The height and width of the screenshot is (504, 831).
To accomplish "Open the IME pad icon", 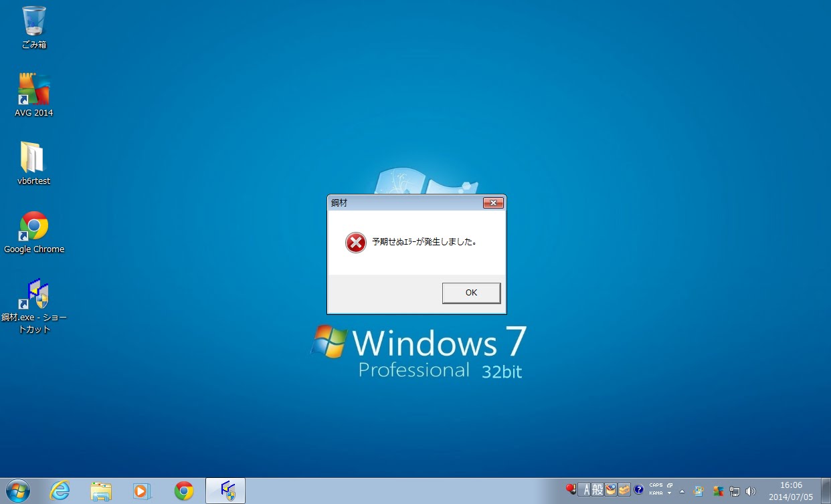I will coord(611,490).
